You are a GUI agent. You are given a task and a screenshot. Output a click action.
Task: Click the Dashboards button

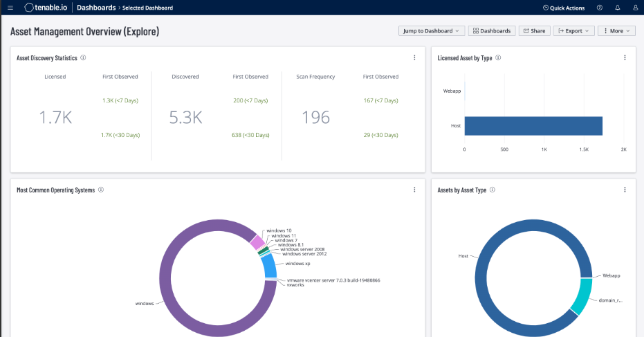492,31
